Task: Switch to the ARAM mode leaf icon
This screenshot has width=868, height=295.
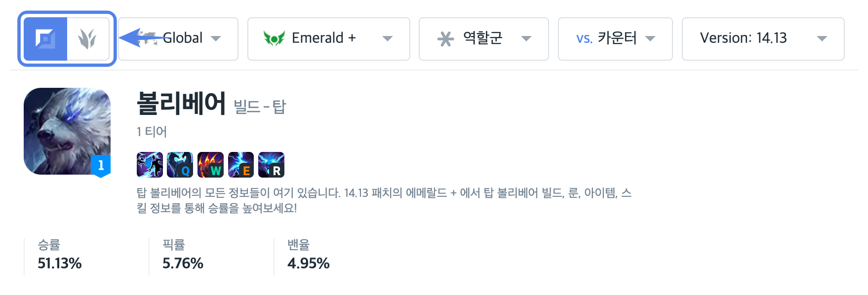Action: click(x=88, y=39)
